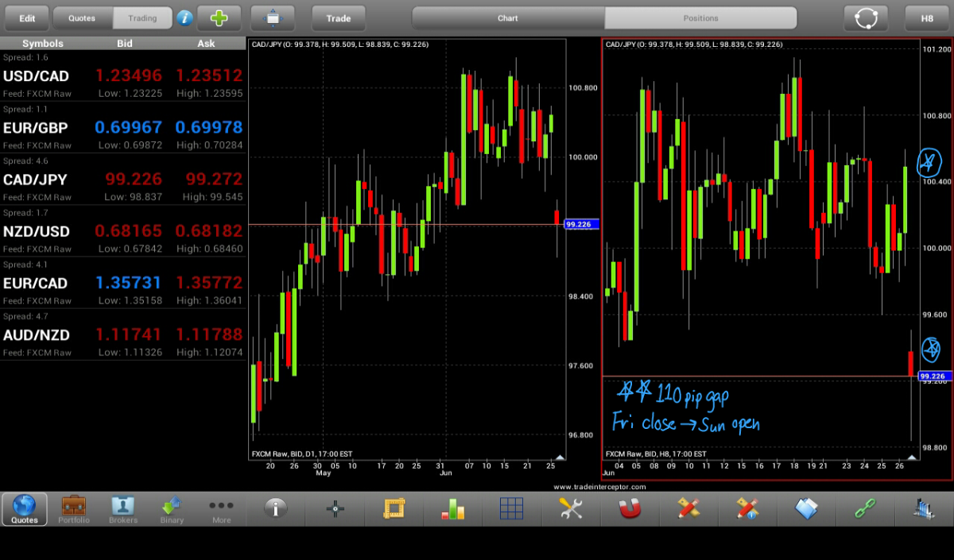
Task: Click 'FXCM Raw, BID, D1, 17:00 EST' label
Action: click(x=302, y=454)
